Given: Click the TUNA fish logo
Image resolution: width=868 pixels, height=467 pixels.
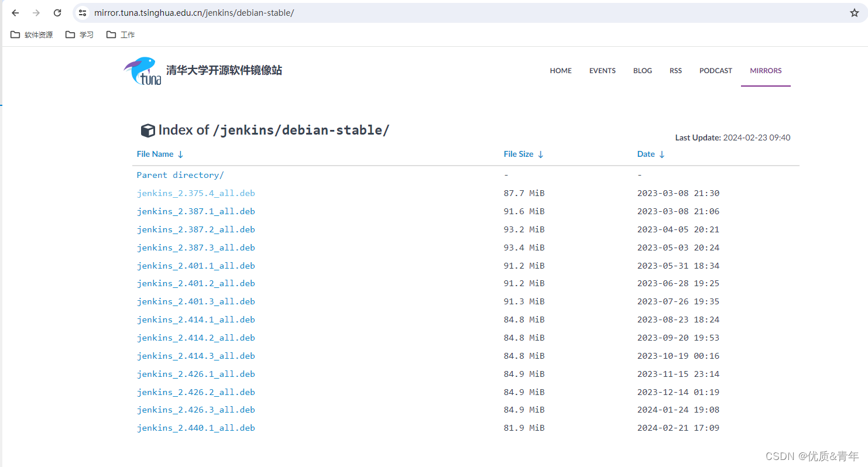Looking at the screenshot, I should click(x=143, y=71).
